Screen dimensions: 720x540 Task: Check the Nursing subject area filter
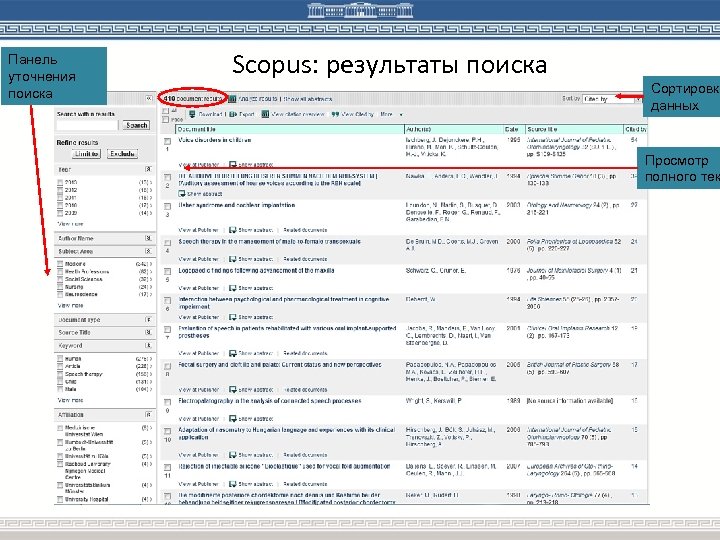coord(60,287)
